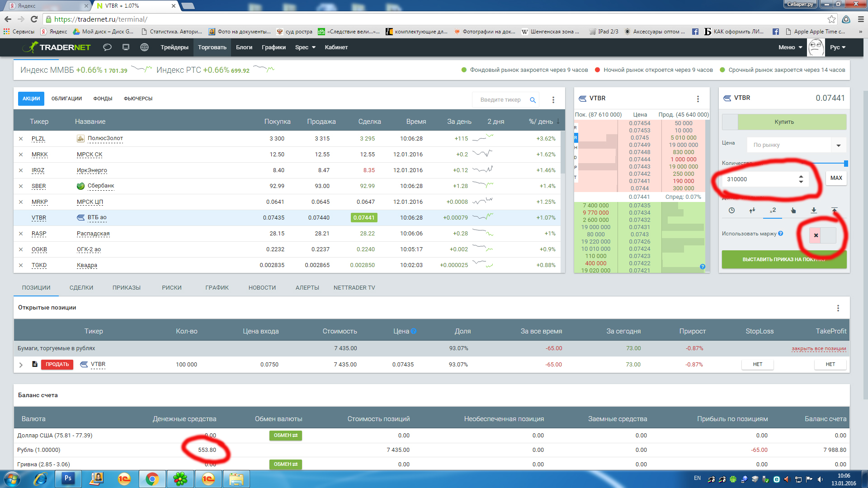Select the clock order option icon
This screenshot has width=868, height=488.
click(x=731, y=210)
